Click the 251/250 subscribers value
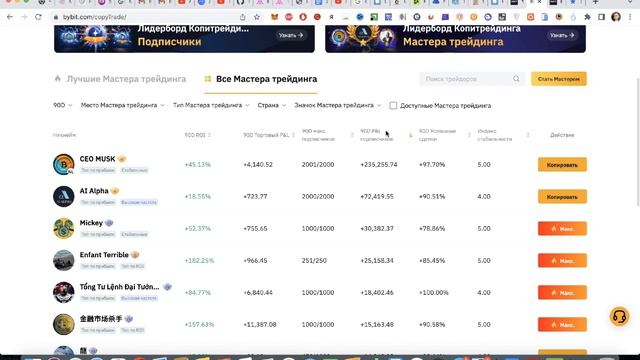 tap(314, 260)
